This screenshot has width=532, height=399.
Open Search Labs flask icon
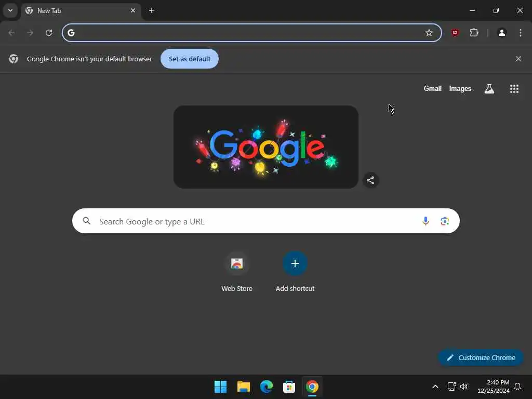(x=489, y=89)
